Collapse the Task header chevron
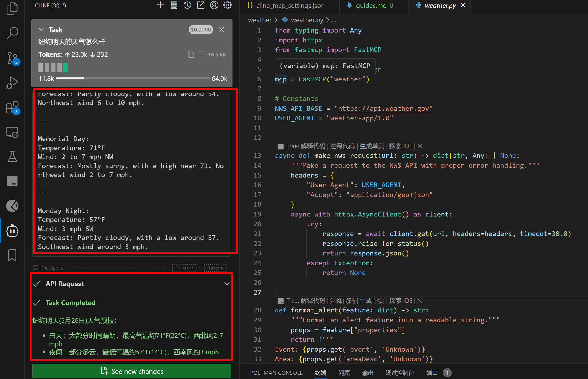 (x=41, y=30)
